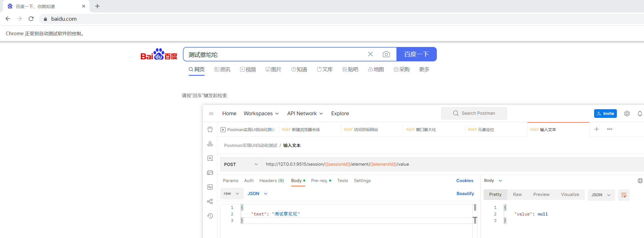Select the 图片 search tab

point(273,69)
